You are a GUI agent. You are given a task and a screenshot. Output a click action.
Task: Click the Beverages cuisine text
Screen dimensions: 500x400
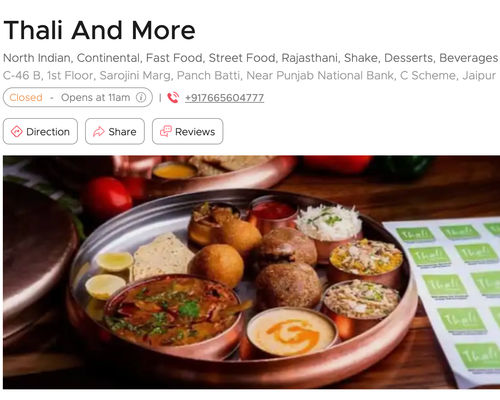coord(469,58)
